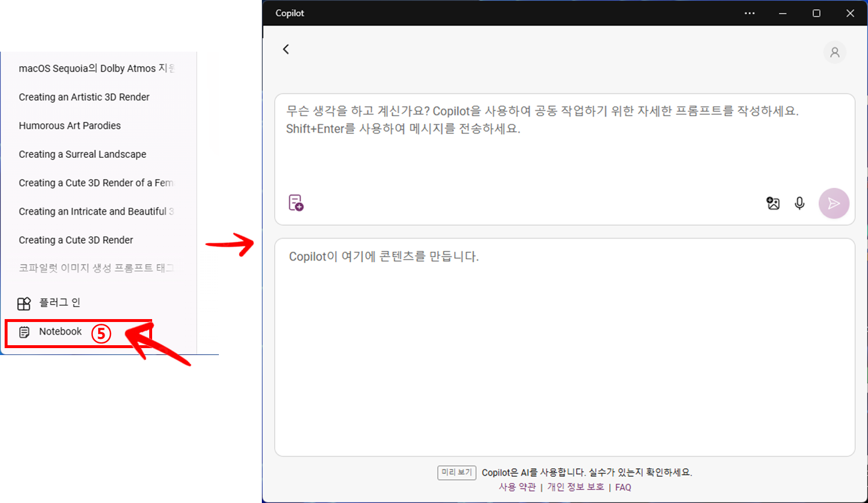Maximize the Copilot window
The height and width of the screenshot is (503, 868).
tap(816, 13)
